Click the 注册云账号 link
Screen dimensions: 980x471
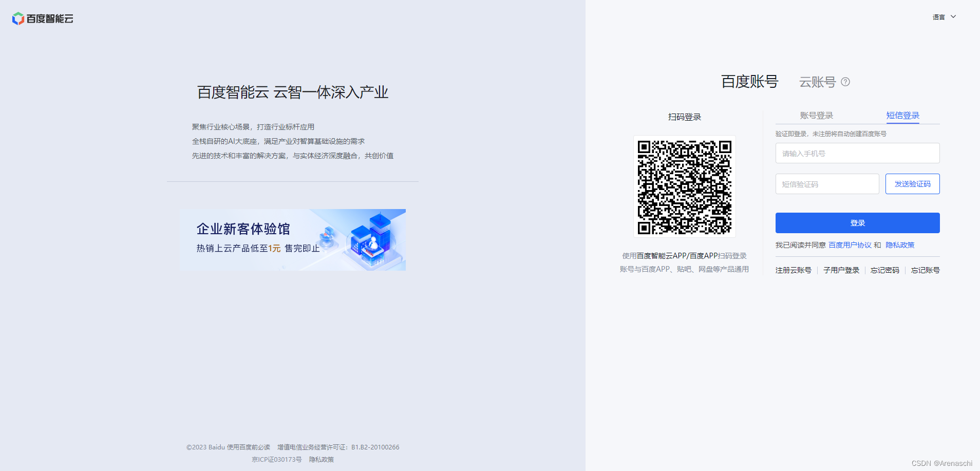coord(793,270)
